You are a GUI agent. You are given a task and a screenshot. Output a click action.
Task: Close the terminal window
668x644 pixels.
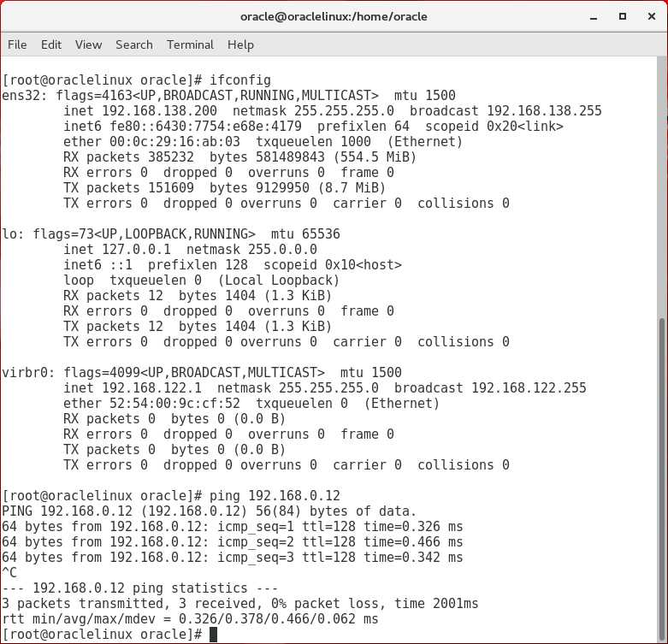tap(652, 16)
